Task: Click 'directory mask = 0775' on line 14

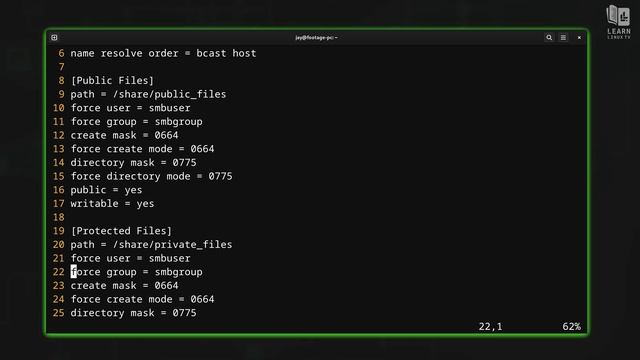Action: pyautogui.click(x=133, y=163)
